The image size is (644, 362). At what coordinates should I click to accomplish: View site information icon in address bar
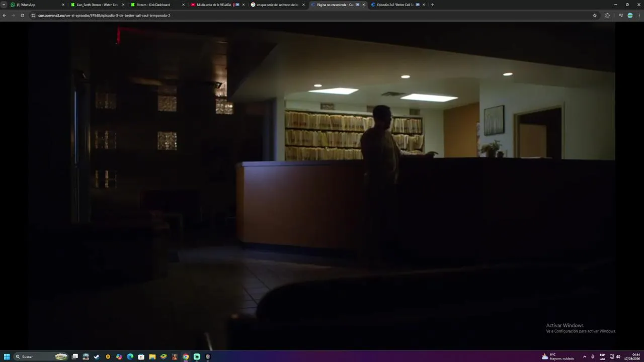point(33,15)
